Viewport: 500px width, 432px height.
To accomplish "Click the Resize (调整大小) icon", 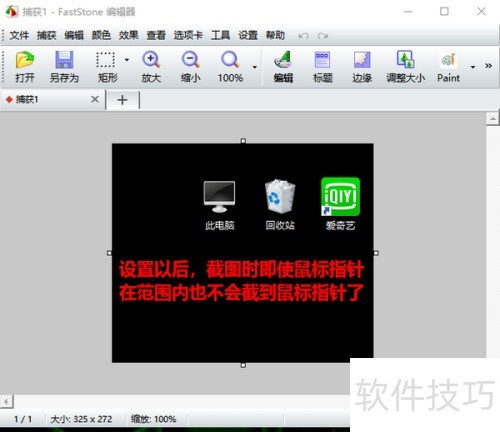I will [405, 60].
